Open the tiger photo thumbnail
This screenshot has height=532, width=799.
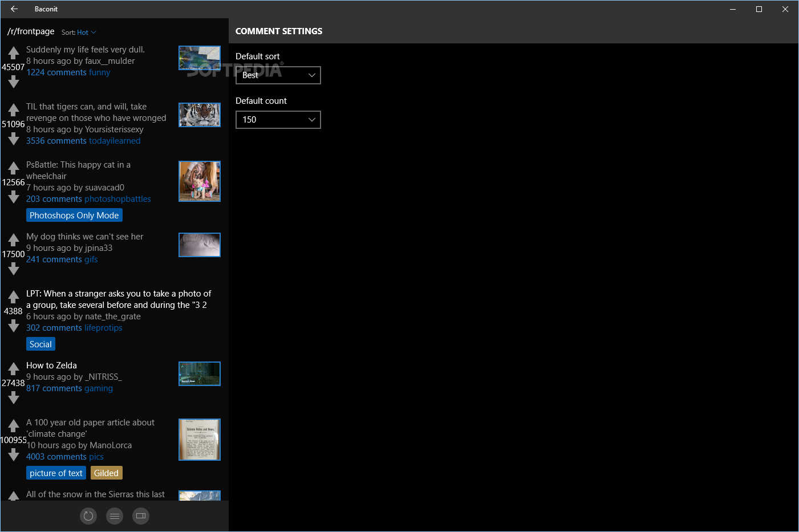pyautogui.click(x=200, y=115)
